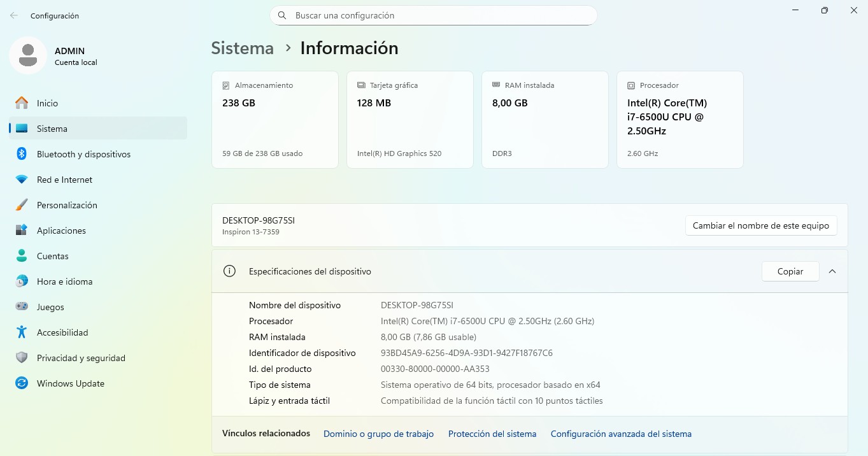The width and height of the screenshot is (868, 456).
Task: Click the Juegos gamepad icon
Action: 22,307
